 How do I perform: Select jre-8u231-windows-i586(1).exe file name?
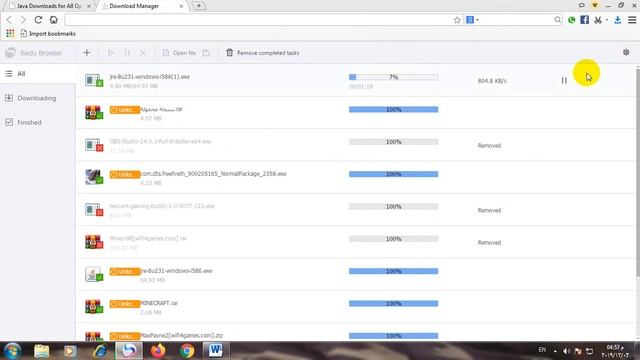[x=150, y=77]
